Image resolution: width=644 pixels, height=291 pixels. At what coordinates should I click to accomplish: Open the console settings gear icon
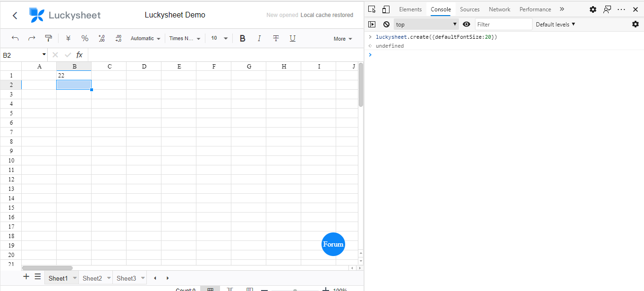(636, 24)
